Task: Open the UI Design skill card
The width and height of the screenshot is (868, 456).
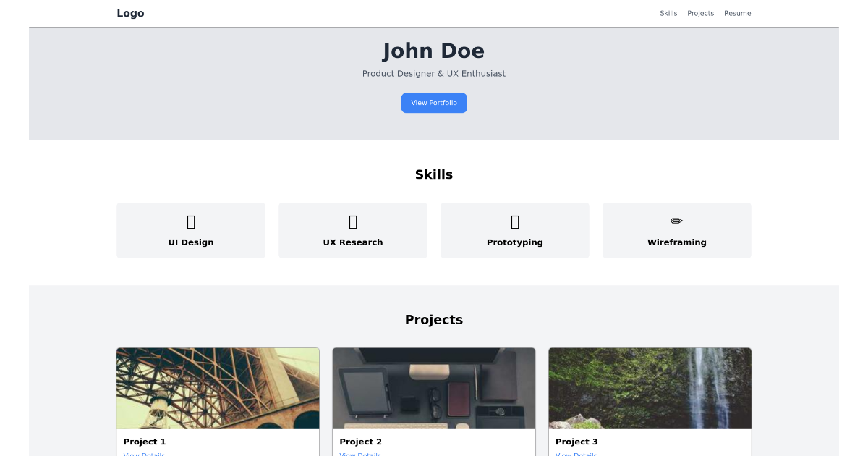Action: pos(190,230)
